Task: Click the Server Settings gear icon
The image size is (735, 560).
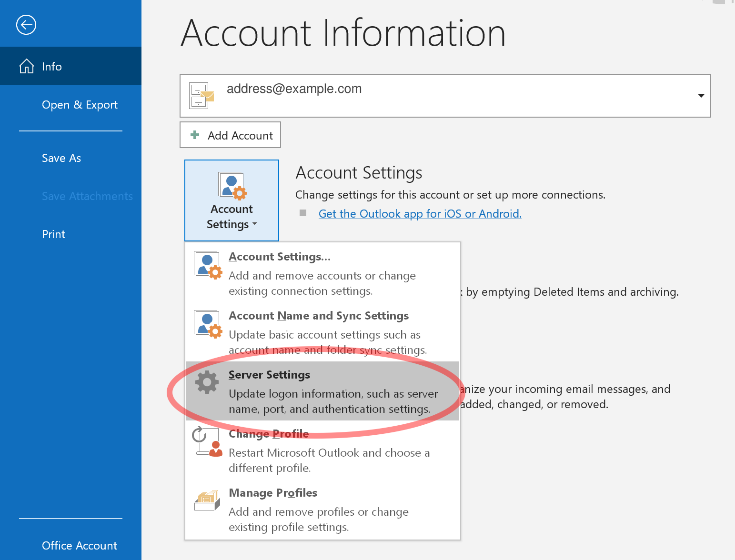Action: [x=206, y=382]
